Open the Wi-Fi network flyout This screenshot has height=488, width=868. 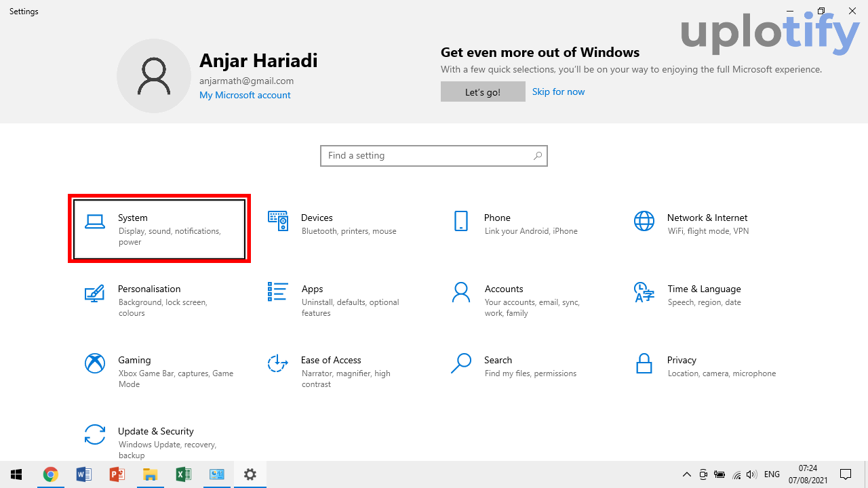[736, 474]
